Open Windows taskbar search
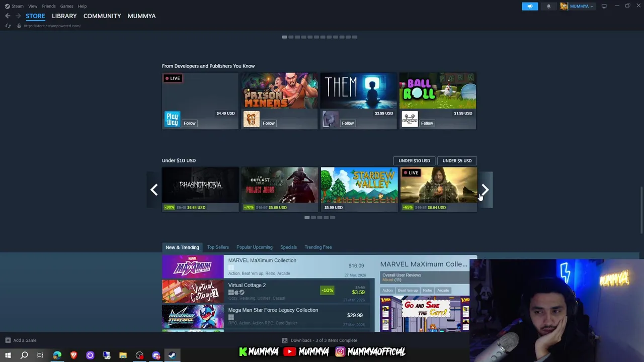This screenshot has width=644, height=362. (x=24, y=355)
